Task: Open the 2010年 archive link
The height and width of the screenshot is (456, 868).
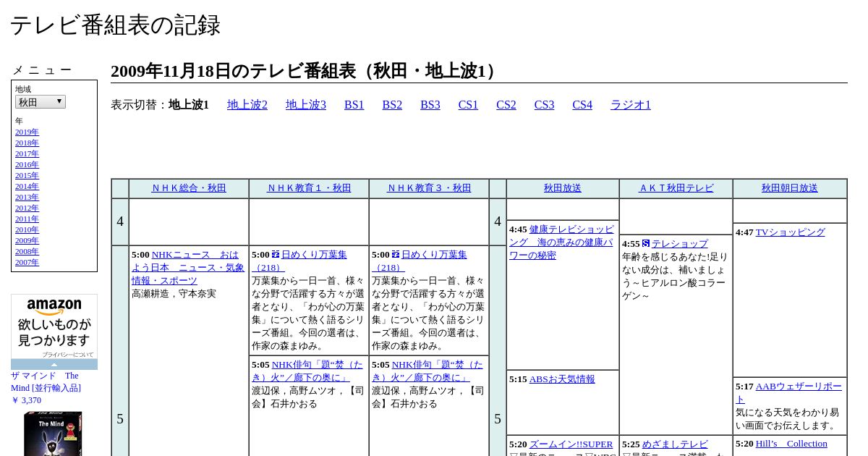Action: (x=27, y=229)
